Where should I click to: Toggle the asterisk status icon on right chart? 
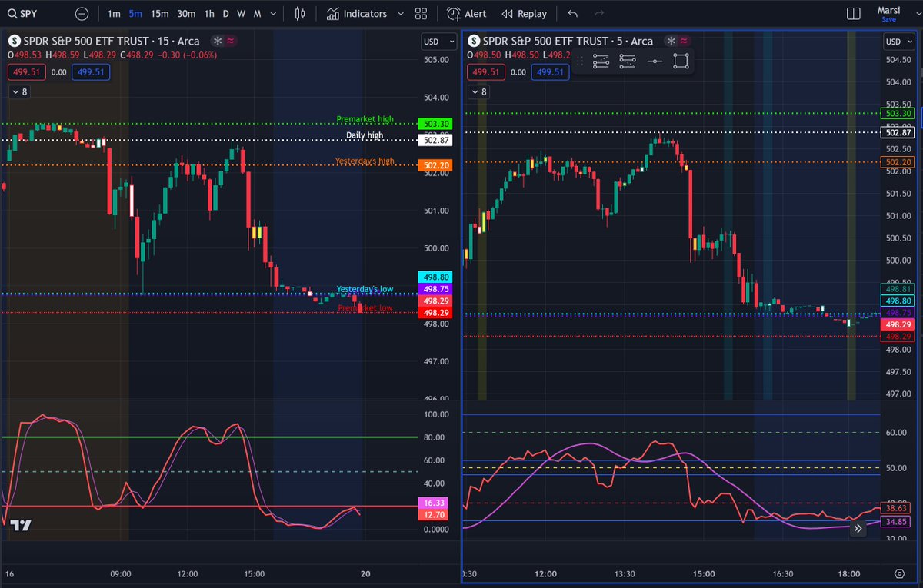click(x=671, y=42)
